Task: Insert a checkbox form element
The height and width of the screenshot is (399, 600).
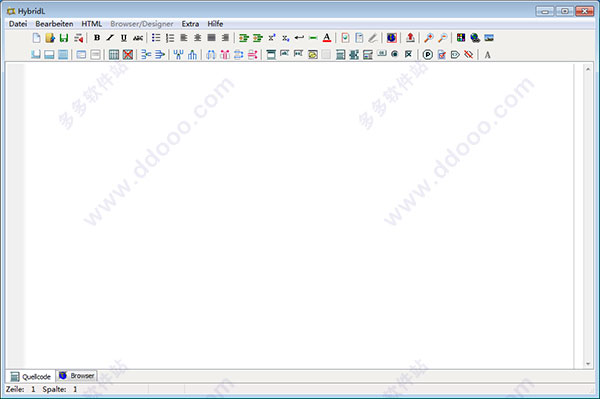Action: [x=408, y=54]
